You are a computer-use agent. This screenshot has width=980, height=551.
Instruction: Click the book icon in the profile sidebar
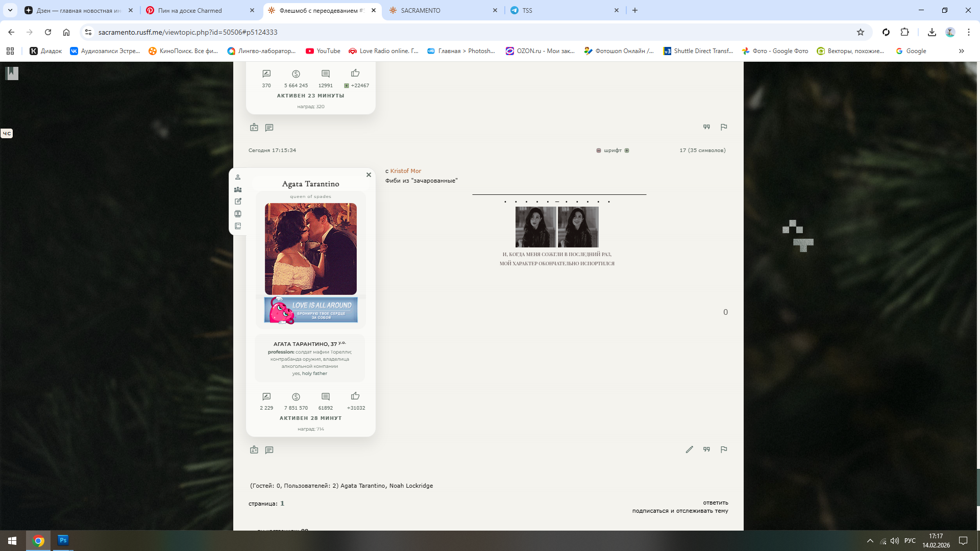238,226
